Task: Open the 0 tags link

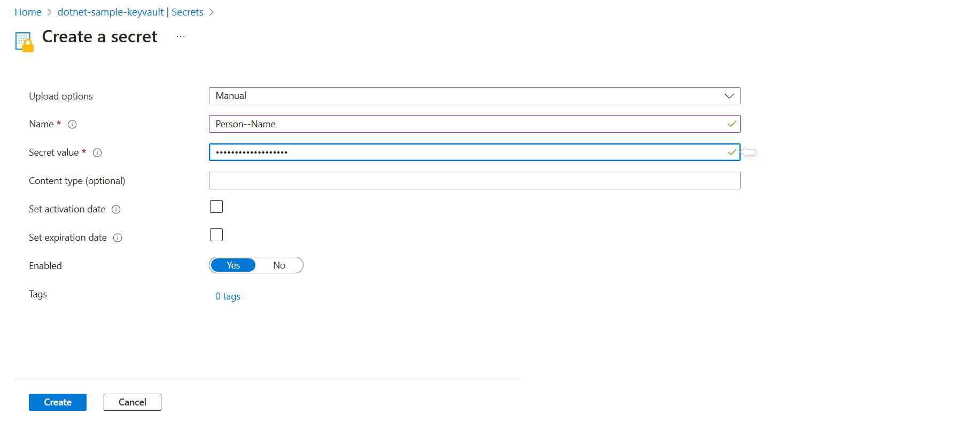Action: coord(228,296)
